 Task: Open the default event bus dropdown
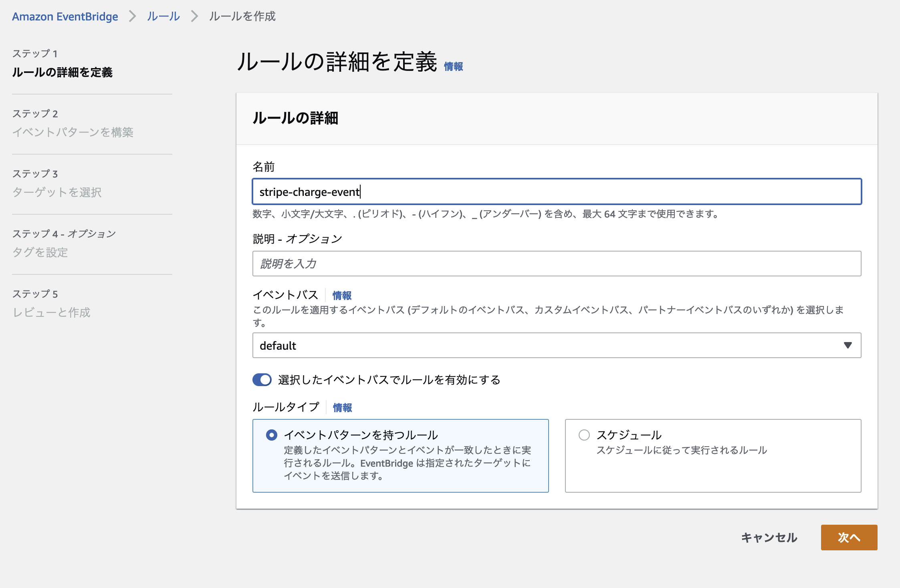pyautogui.click(x=556, y=345)
